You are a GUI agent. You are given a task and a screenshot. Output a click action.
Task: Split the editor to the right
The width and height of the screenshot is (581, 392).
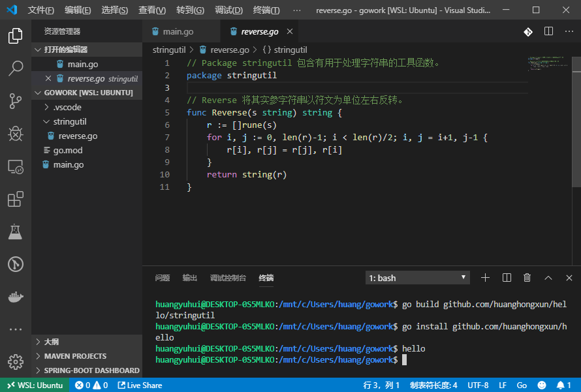coord(549,31)
